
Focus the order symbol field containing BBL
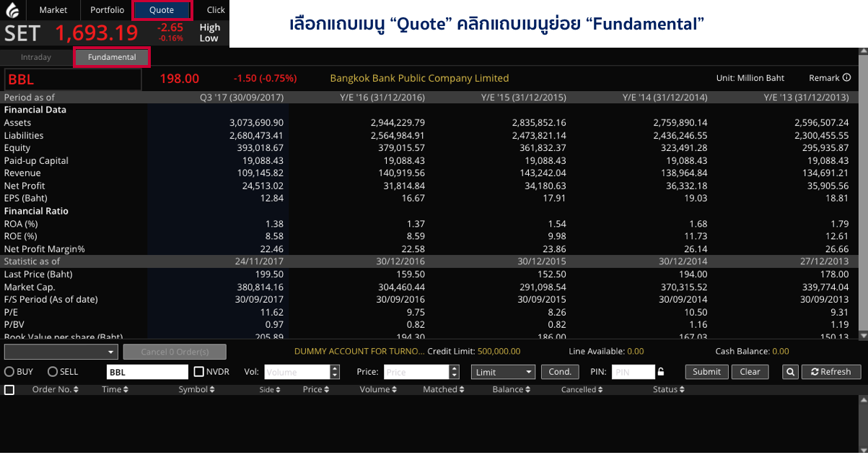coord(147,372)
